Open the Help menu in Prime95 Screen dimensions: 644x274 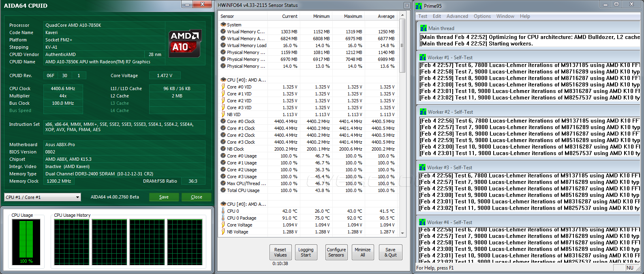[x=525, y=16]
